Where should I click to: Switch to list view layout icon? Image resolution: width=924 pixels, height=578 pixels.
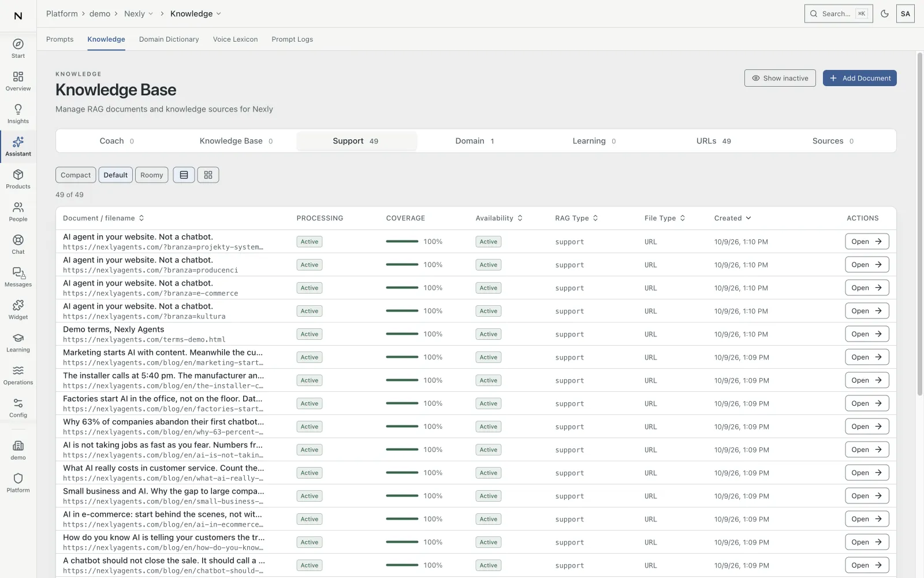point(184,175)
